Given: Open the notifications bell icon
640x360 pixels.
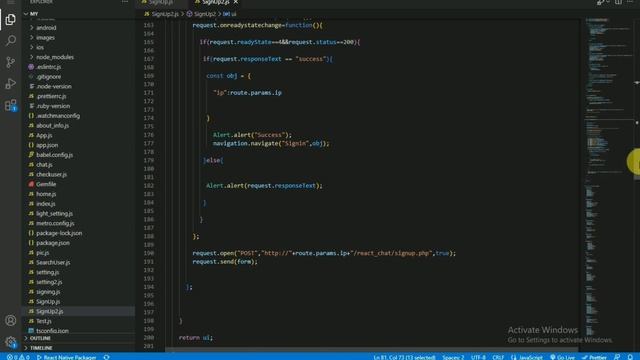Looking at the screenshot, I should point(631,357).
